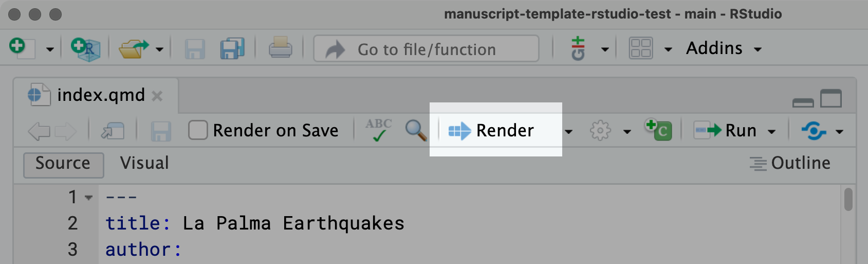Screen dimensions: 868x264
Task: Click the Go to file/function field
Action: pos(427,49)
